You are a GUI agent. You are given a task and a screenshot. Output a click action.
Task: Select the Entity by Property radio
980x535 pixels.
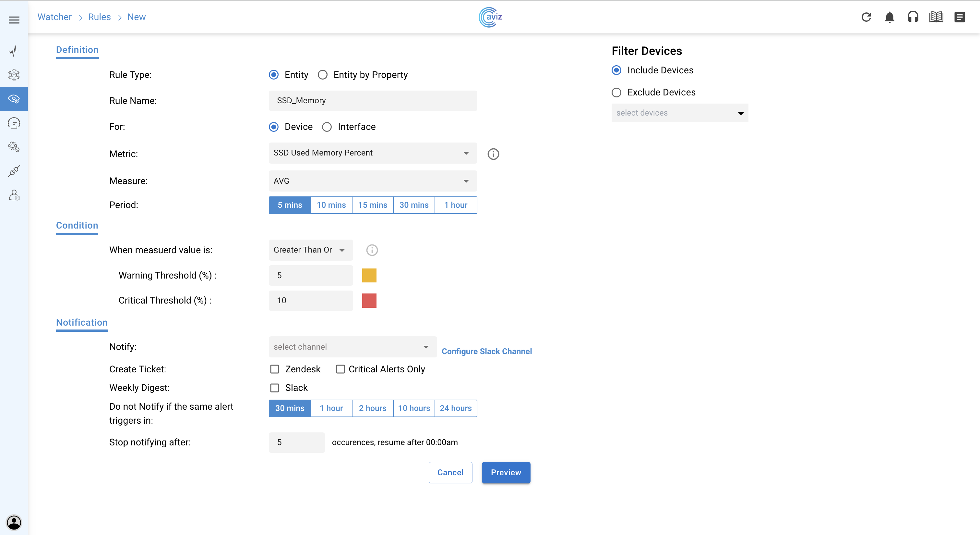point(323,75)
